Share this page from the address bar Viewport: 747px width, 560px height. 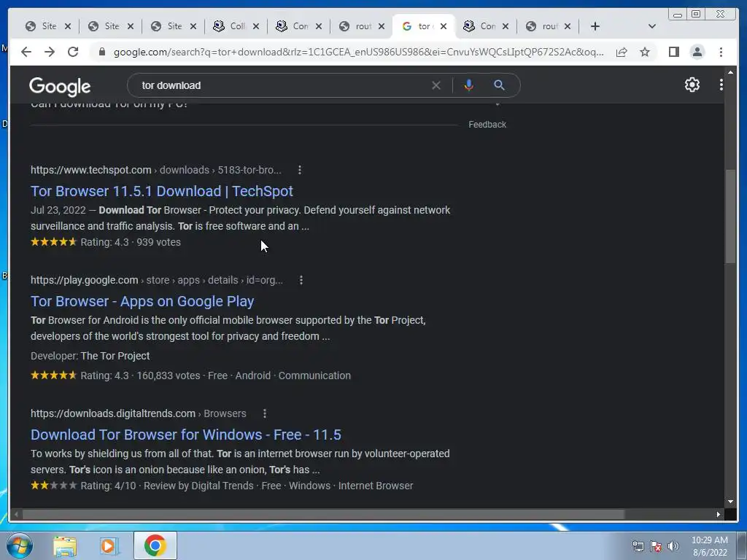point(622,52)
